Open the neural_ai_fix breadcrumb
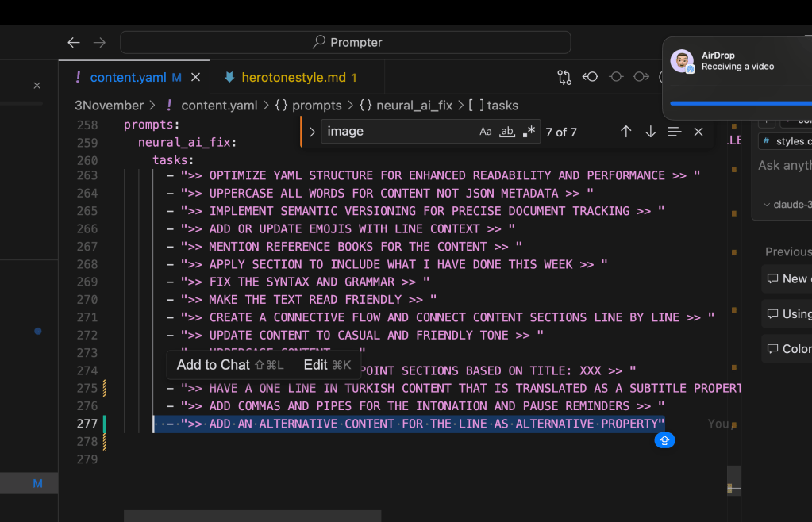The width and height of the screenshot is (812, 522). [406, 106]
